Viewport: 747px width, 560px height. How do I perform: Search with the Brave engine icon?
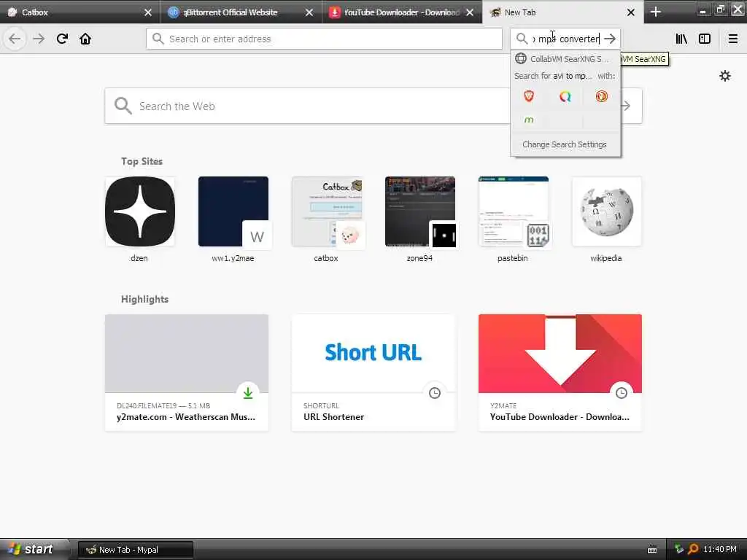[529, 96]
